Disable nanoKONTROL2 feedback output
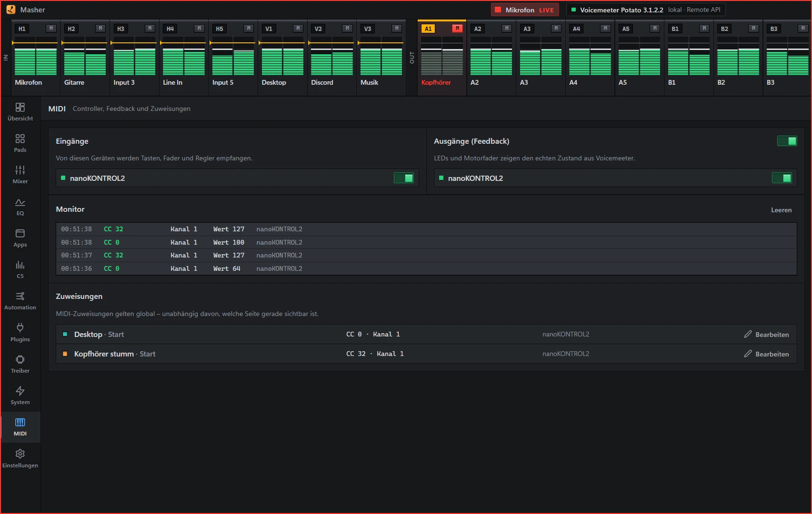The image size is (812, 514). [x=782, y=178]
